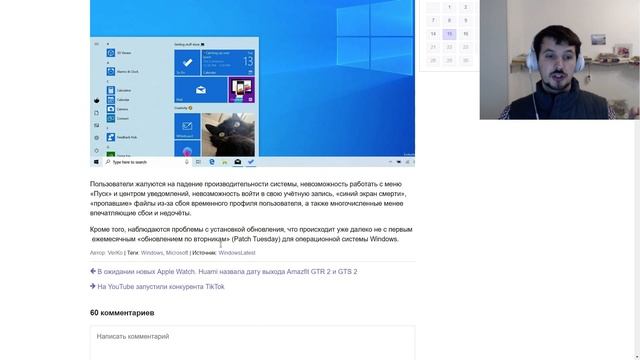
Task: Open previous article about Amazfit GTR 2
Action: (x=227, y=272)
